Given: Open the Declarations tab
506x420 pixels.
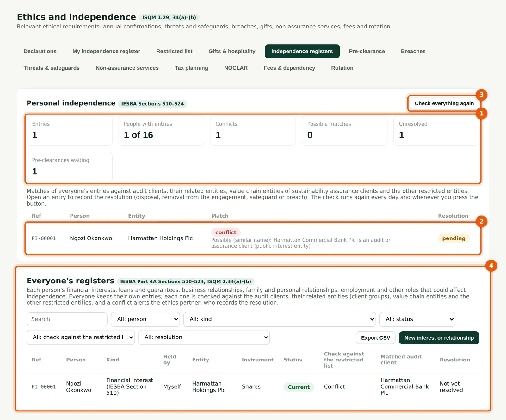Looking at the screenshot, I should [x=40, y=51].
